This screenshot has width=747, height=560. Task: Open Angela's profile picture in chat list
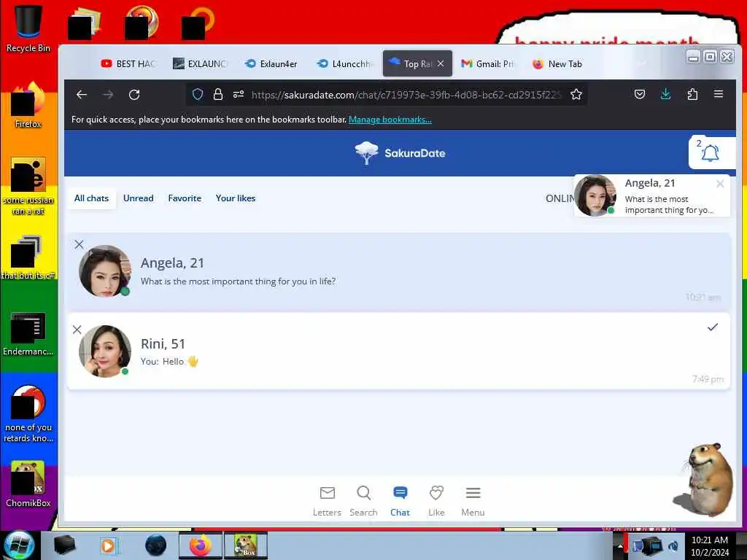(105, 271)
